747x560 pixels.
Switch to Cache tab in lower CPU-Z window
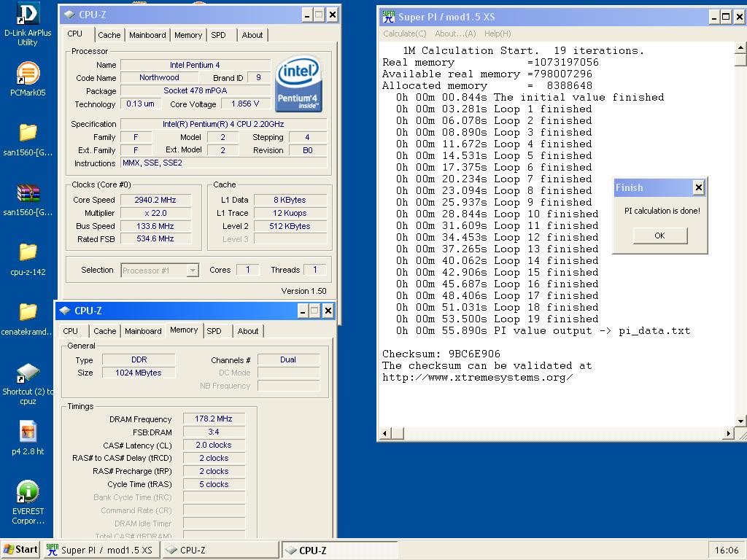coord(105,331)
